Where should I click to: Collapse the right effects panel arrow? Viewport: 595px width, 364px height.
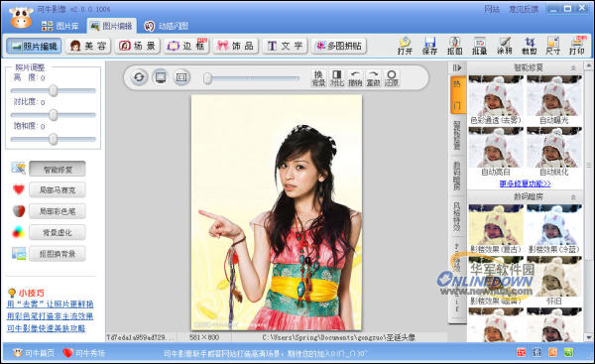point(457,67)
